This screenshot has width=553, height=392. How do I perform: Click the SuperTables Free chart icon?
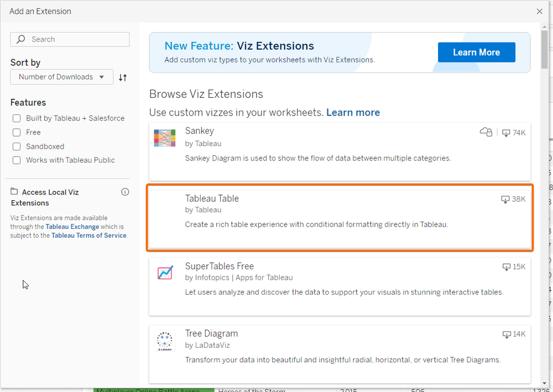pyautogui.click(x=165, y=273)
